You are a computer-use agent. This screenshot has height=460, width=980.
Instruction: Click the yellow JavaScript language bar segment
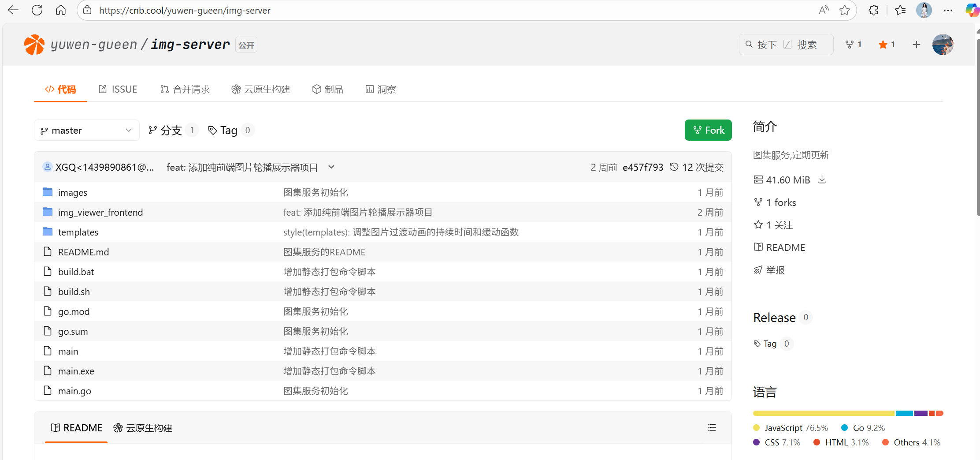coord(823,413)
